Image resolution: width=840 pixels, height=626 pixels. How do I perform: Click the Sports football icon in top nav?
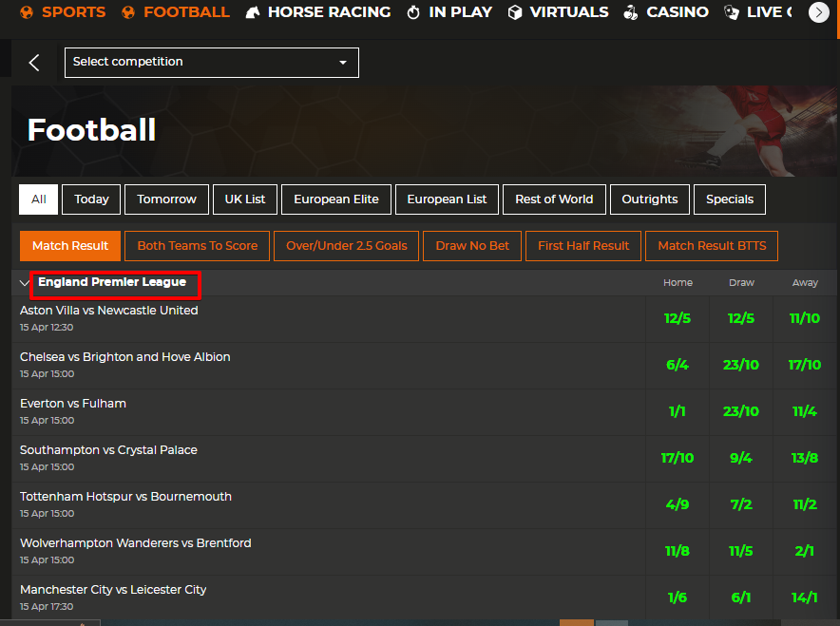click(x=27, y=12)
